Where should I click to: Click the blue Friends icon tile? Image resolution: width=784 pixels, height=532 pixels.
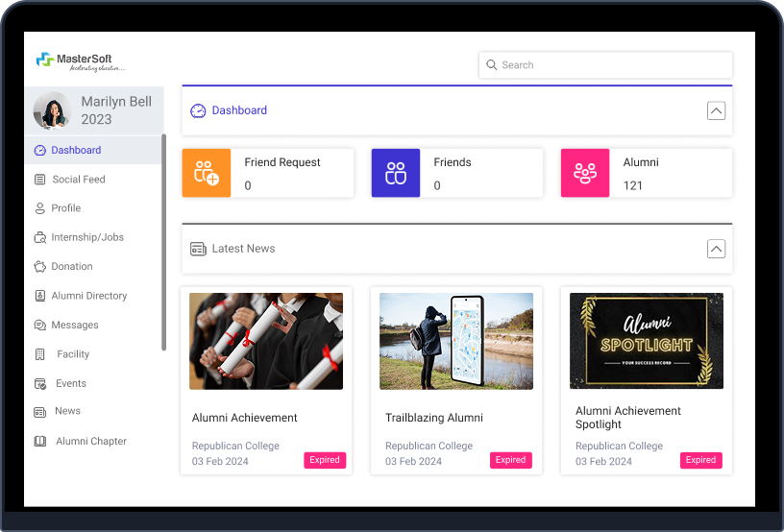(396, 173)
